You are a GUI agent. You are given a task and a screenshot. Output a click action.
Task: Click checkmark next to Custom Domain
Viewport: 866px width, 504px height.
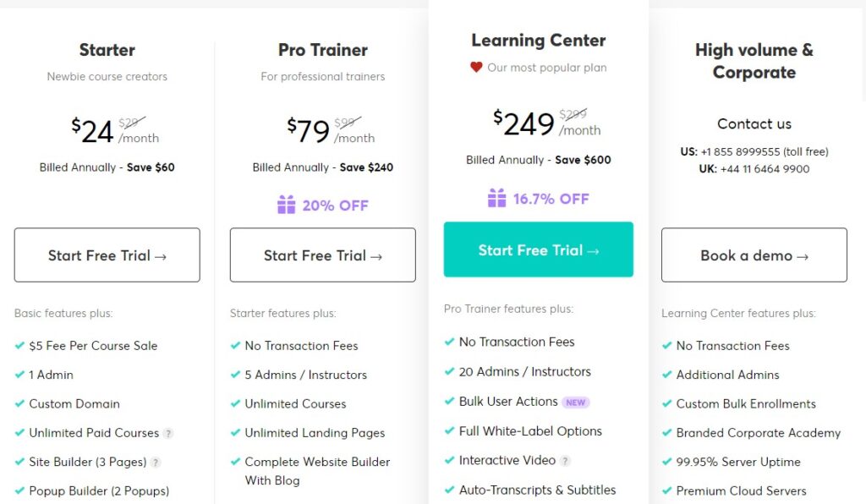[19, 403]
